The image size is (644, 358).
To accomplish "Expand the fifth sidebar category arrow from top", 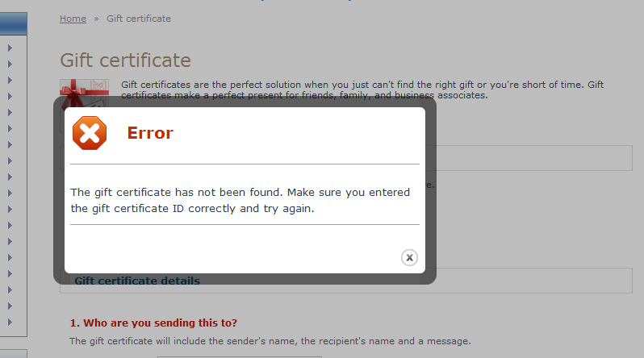I will coord(10,113).
